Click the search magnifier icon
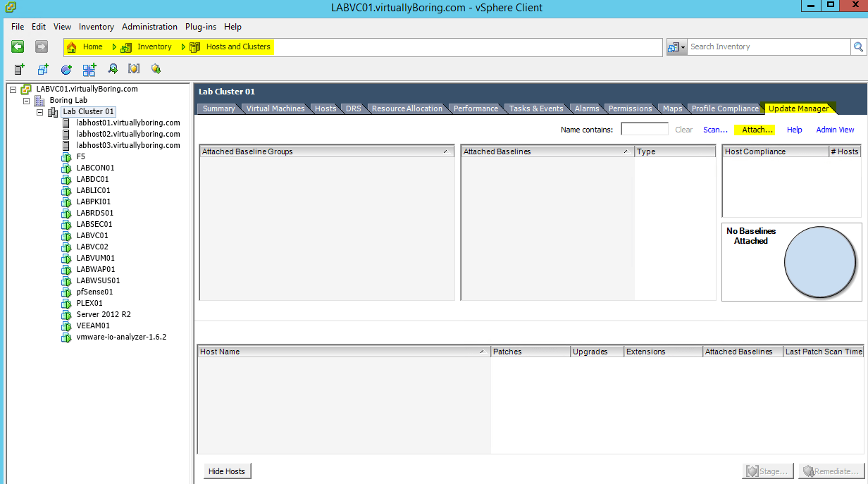 point(858,46)
